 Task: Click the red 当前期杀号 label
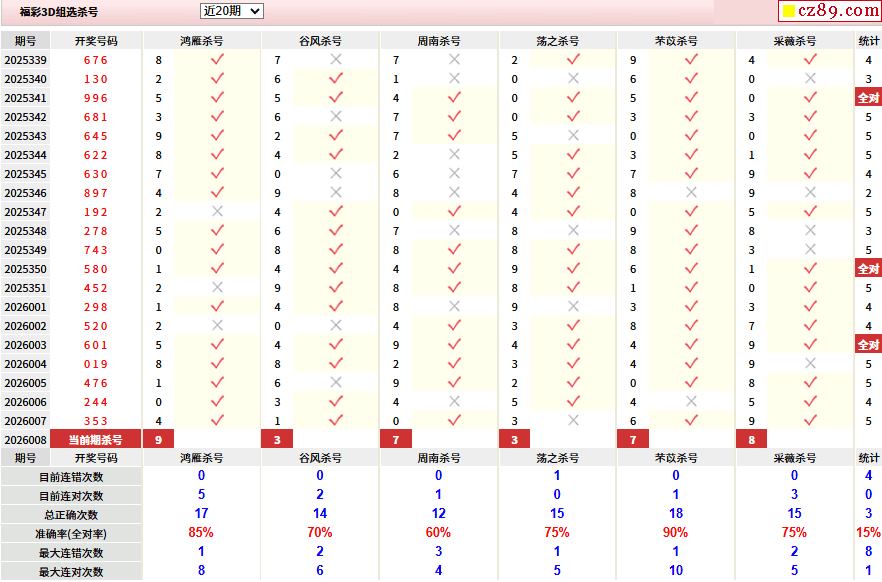96,440
